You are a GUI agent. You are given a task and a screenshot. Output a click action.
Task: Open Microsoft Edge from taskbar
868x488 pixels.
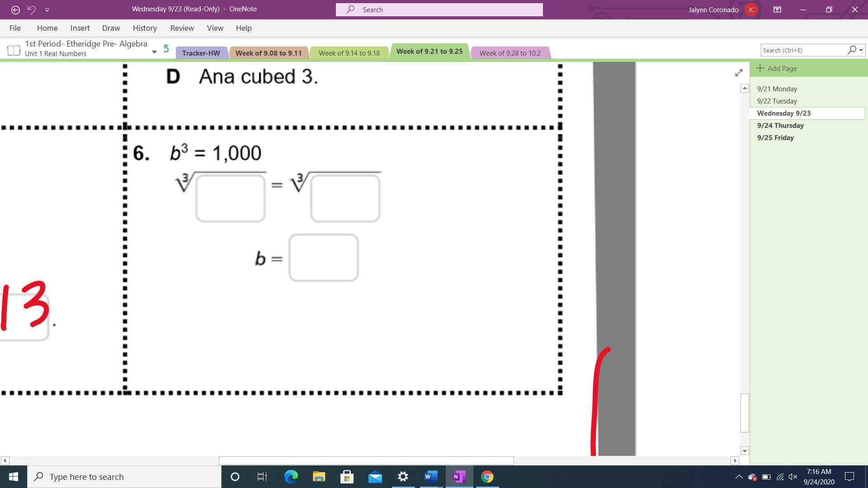click(291, 477)
